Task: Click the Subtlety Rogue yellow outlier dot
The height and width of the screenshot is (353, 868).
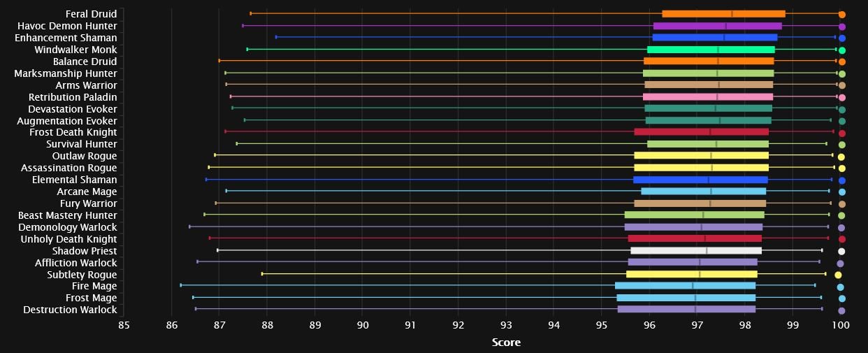Action: pyautogui.click(x=838, y=275)
